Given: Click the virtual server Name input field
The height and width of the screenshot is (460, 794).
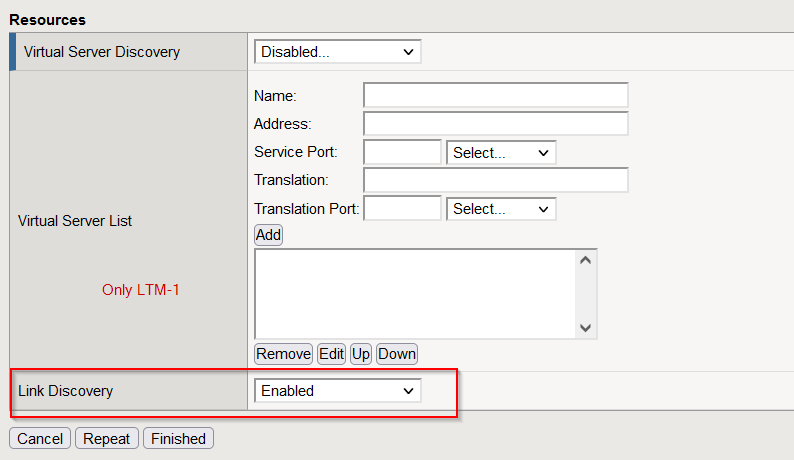Looking at the screenshot, I should 496,95.
